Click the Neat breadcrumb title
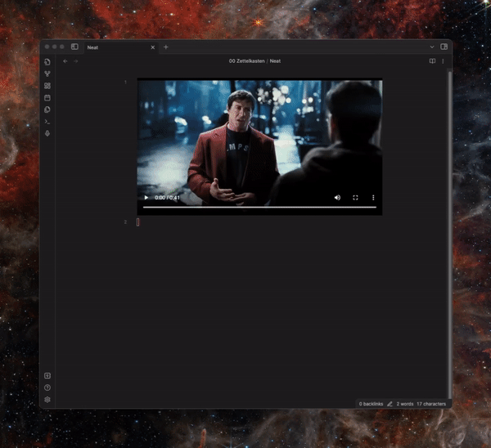The image size is (491, 448). tap(275, 61)
